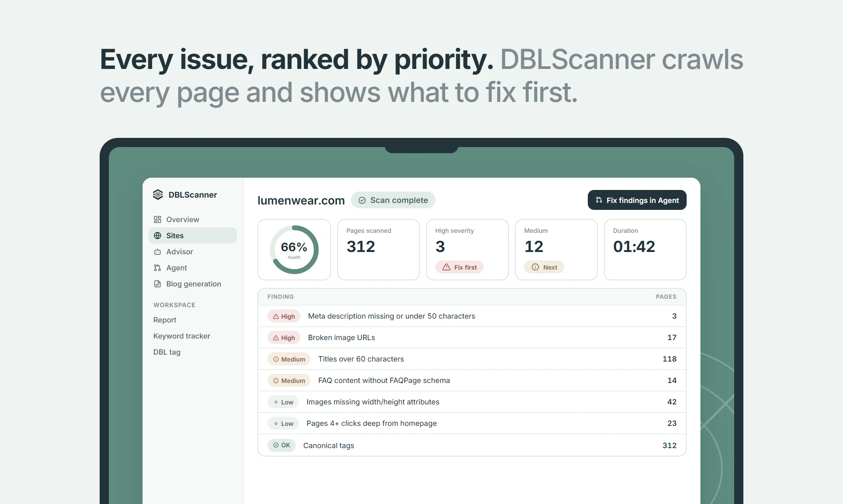
Task: Click the OK badge on Canonical tags row
Action: (x=282, y=445)
